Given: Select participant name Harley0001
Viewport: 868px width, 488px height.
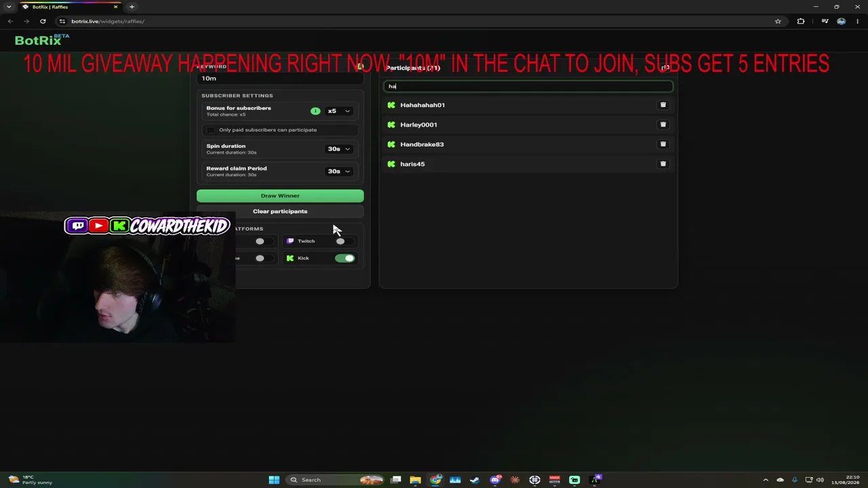Looking at the screenshot, I should (418, 125).
